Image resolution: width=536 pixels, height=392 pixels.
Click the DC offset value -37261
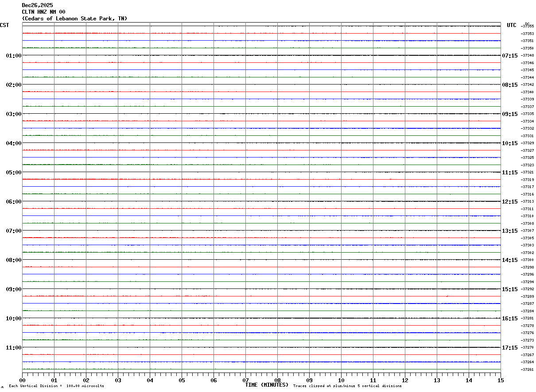[x=527, y=369]
